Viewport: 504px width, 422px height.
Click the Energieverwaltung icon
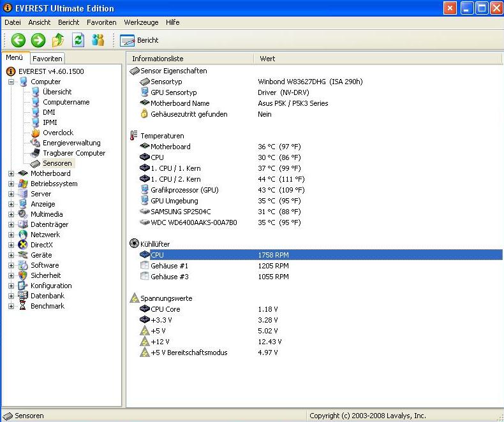pyautogui.click(x=35, y=143)
